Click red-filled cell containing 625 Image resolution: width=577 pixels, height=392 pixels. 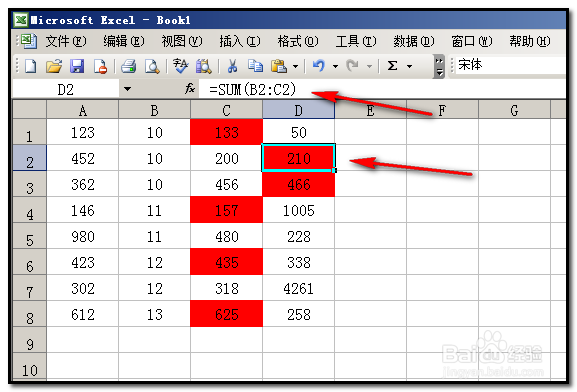226,314
